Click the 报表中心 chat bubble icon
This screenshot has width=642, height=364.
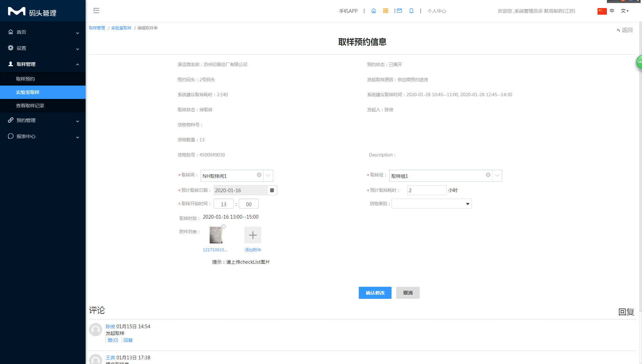[x=11, y=136]
